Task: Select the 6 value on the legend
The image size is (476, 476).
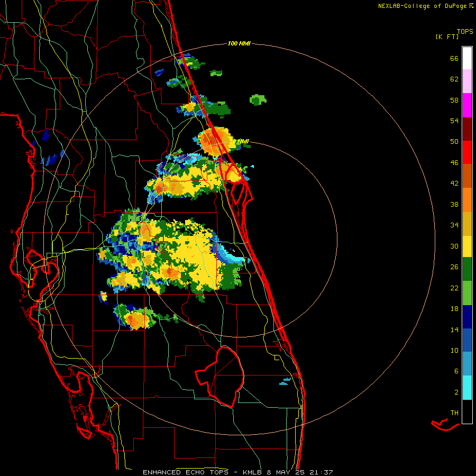Action: 456,371
